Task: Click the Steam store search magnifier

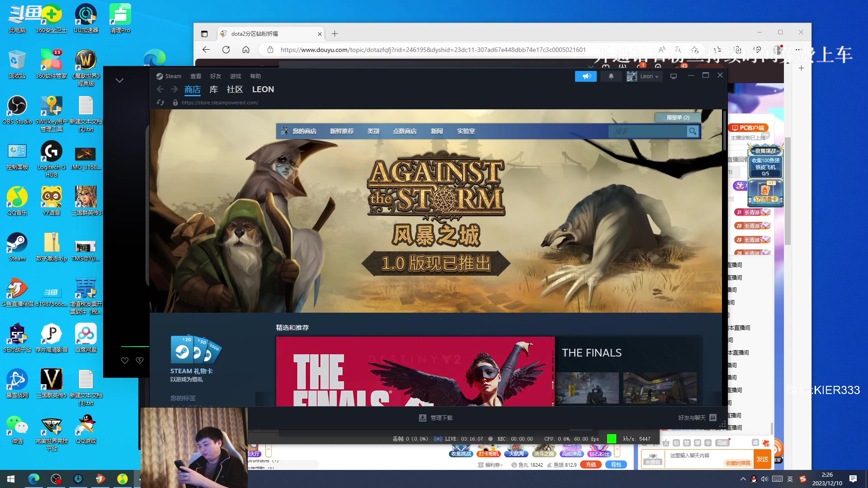Action: click(692, 131)
